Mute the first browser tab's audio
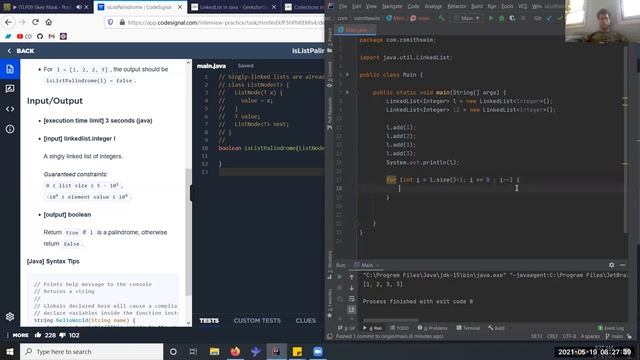 point(79,7)
